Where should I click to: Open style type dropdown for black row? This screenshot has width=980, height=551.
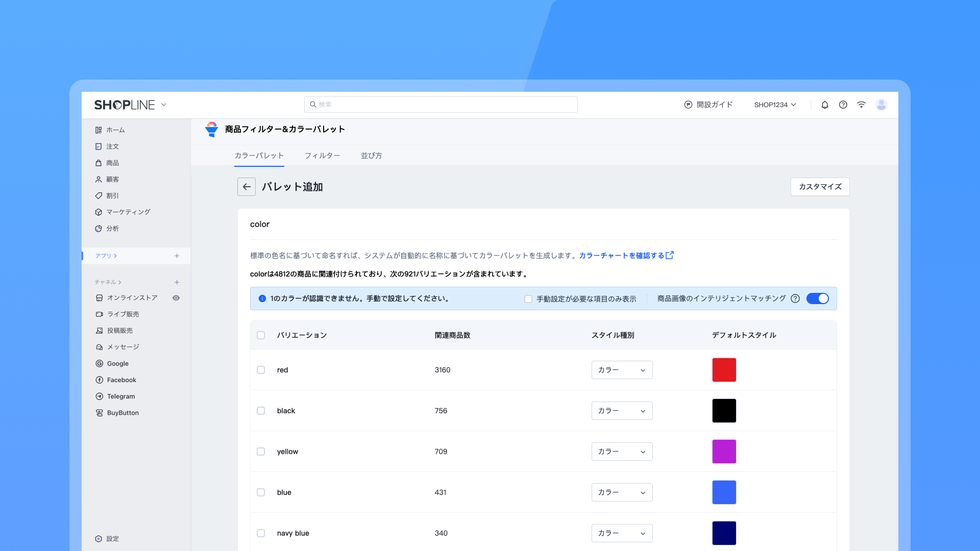(622, 411)
